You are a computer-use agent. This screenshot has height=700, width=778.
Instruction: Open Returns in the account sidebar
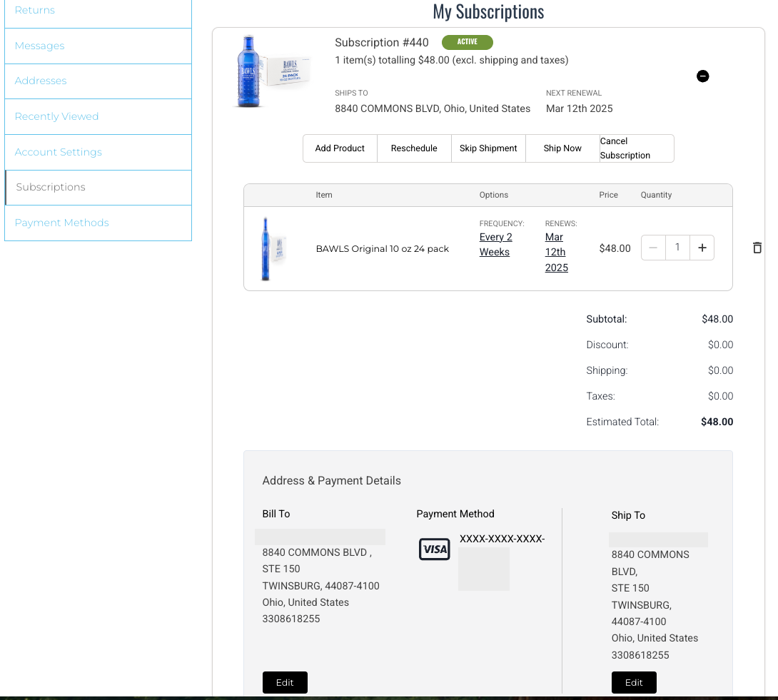coord(98,11)
